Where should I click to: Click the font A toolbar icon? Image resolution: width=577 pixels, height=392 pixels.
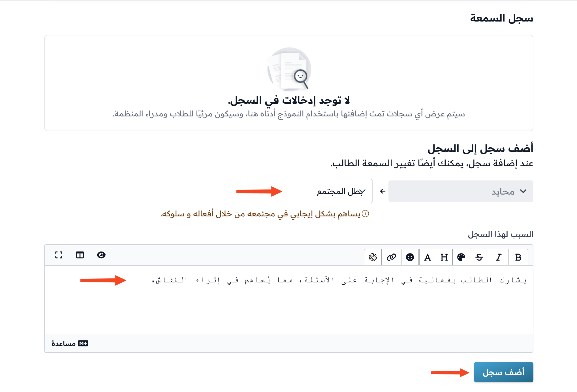[x=428, y=257]
